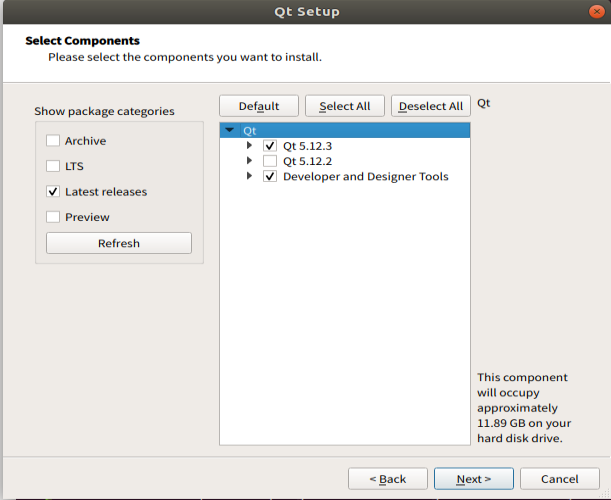This screenshot has width=611, height=500.
Task: Expand the Qt 5.12.2 subtree arrow
Action: pyautogui.click(x=249, y=161)
